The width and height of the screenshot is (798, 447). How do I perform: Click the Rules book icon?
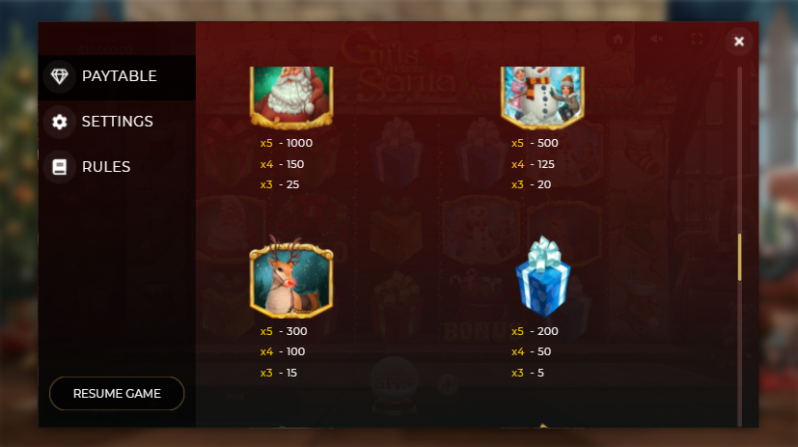60,167
